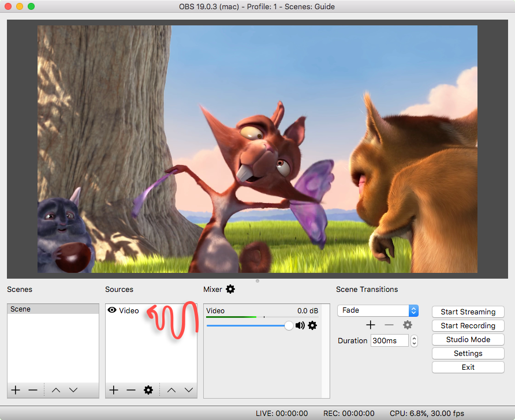The image size is (515, 420).
Task: Add a new source with plus
Action: (x=114, y=390)
